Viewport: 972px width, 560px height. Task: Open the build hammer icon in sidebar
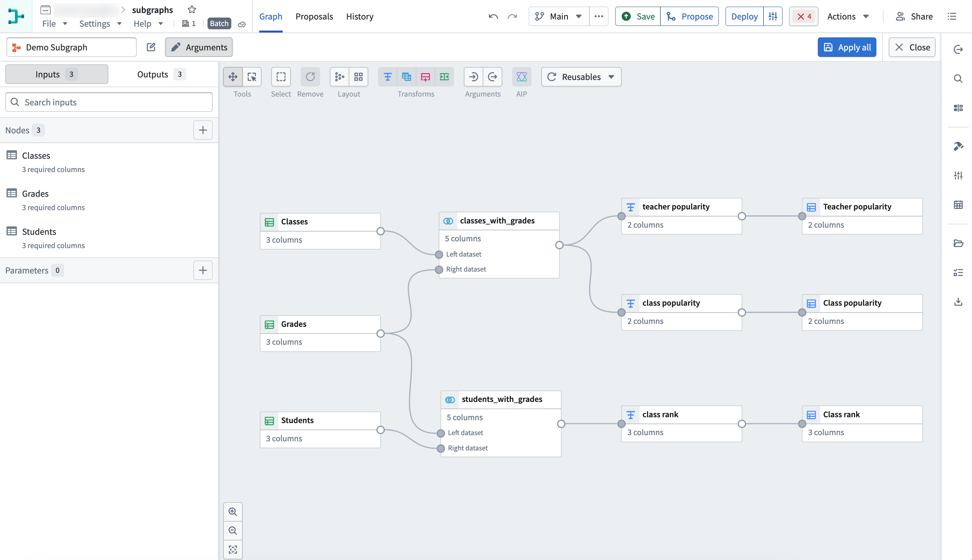coord(958,147)
